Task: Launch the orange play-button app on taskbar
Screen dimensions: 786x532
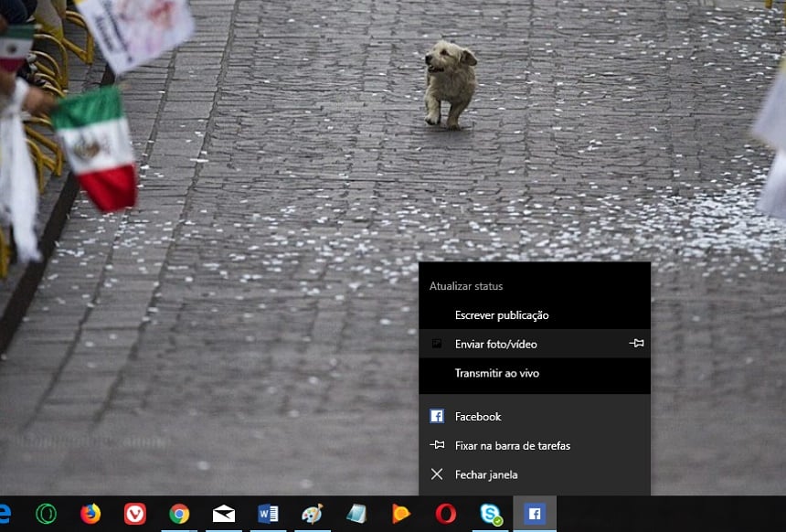Action: pyautogui.click(x=401, y=514)
